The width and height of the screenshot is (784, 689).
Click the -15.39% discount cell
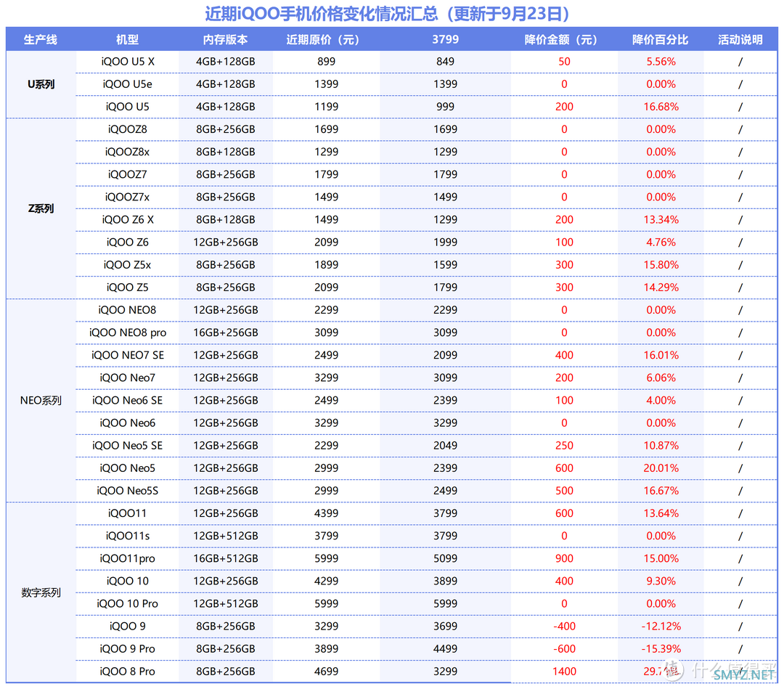point(661,649)
